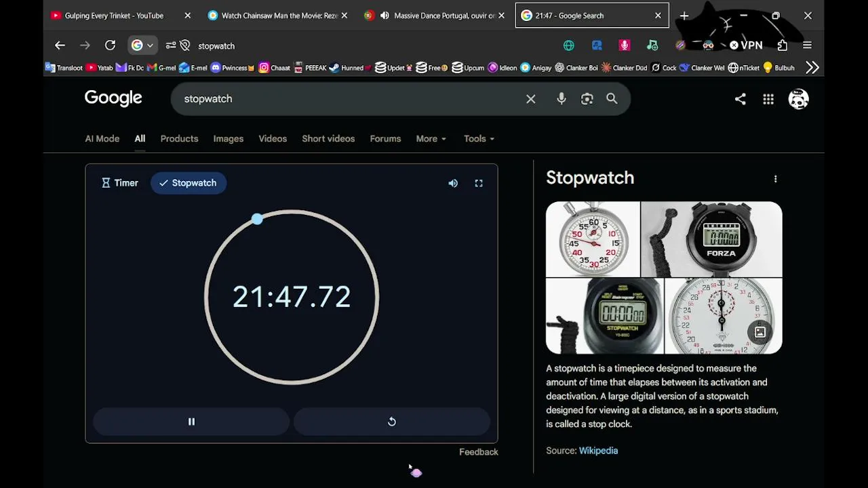Open the FORZA stopwatch image

pos(712,239)
